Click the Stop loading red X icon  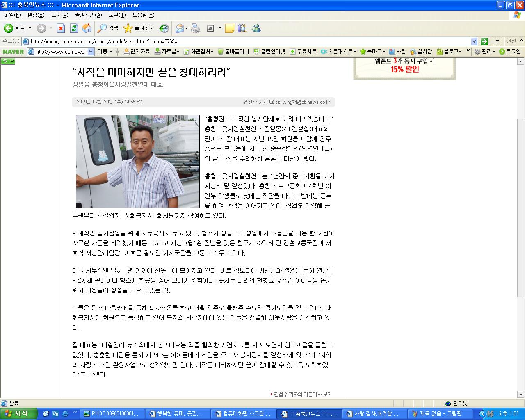tap(61, 28)
